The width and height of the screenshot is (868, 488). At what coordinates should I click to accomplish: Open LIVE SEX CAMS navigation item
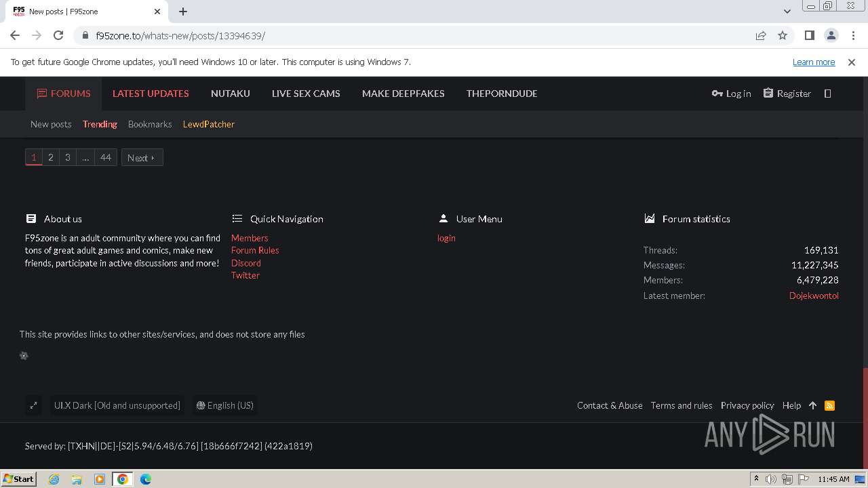tap(306, 94)
